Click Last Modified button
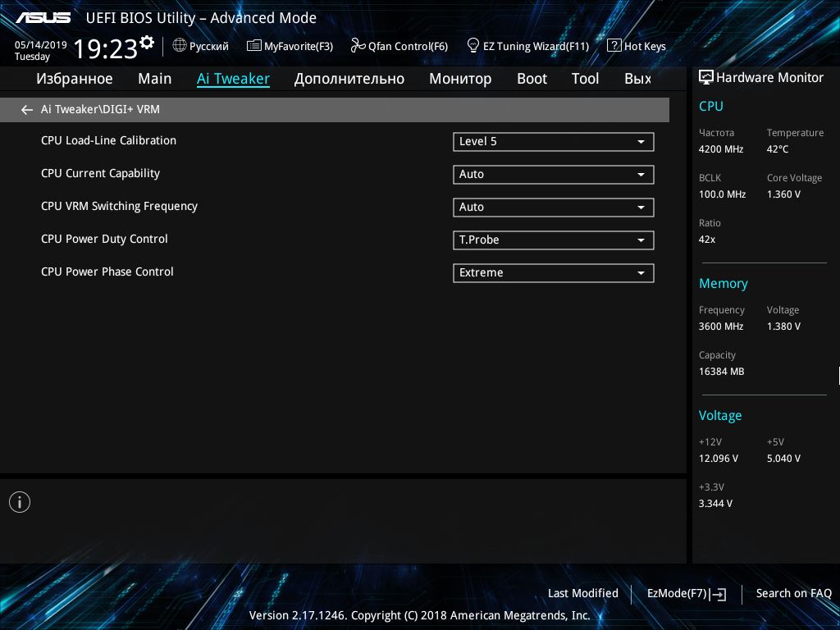Screen dimensions: 840x630 [583, 594]
